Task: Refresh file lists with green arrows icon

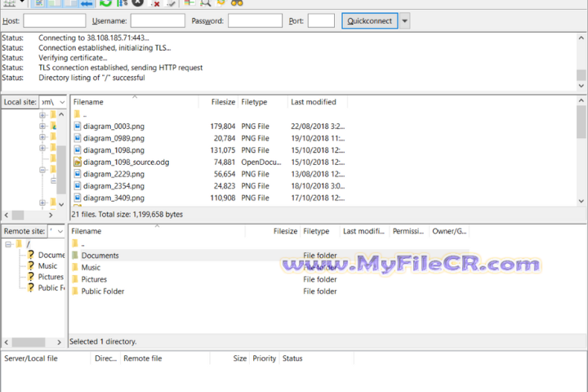Action: (x=105, y=2)
